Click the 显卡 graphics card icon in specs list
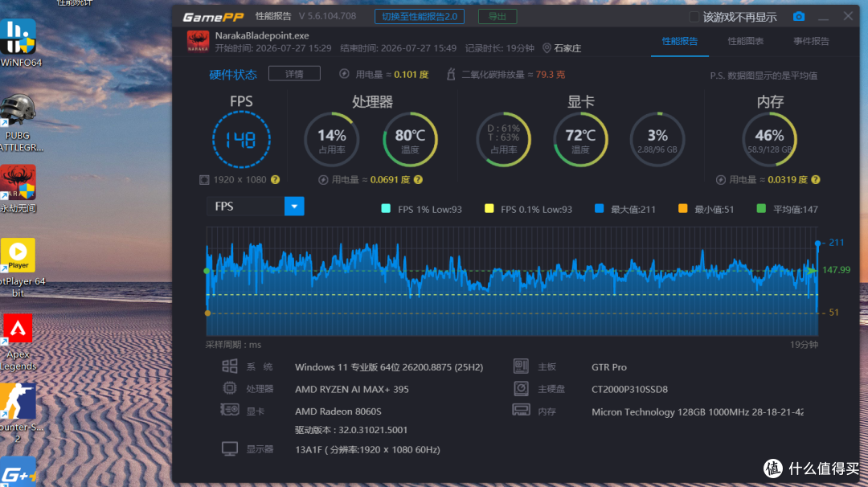 coord(230,410)
